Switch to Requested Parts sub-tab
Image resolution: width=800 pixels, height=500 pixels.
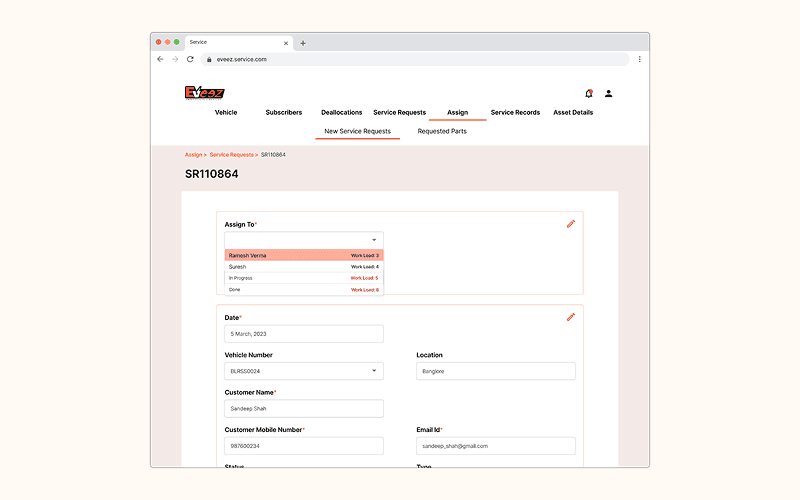[x=442, y=131]
